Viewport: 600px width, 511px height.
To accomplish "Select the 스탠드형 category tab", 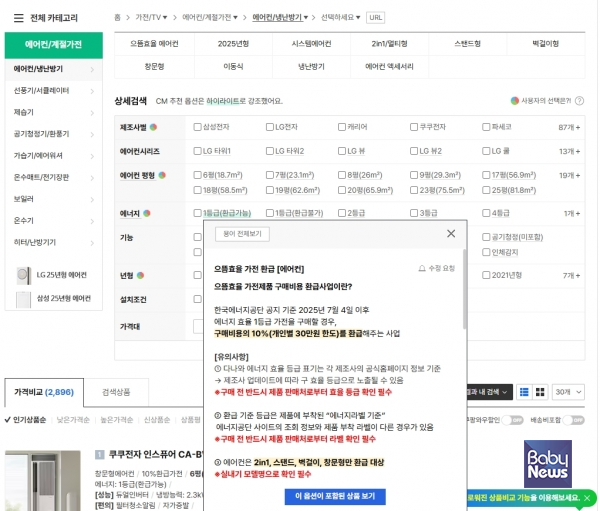I will pyautogui.click(x=468, y=44).
